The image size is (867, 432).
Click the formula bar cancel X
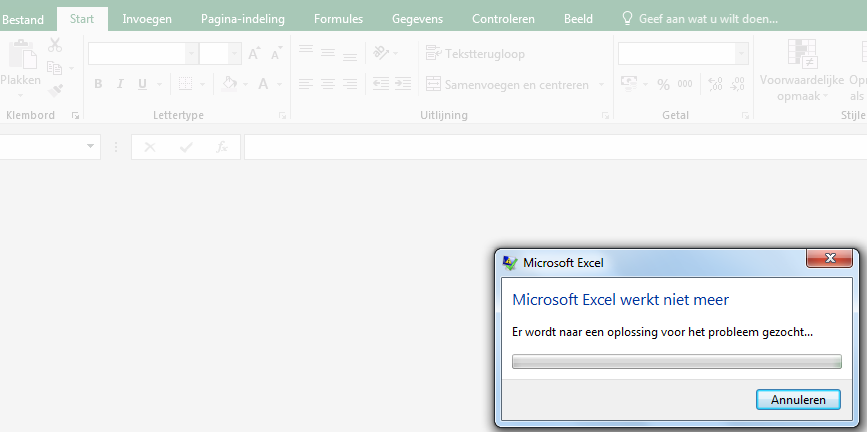coord(150,147)
